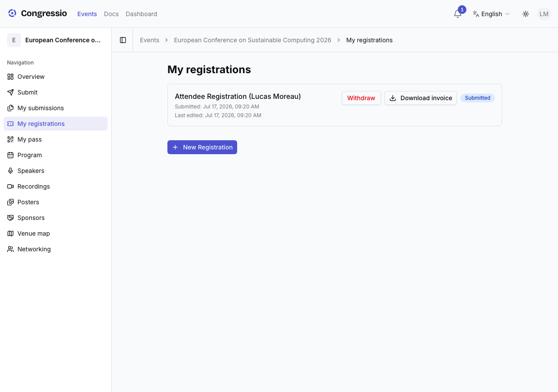Click the Download invoice button
Viewport: 558px width, 392px height.
pyautogui.click(x=421, y=98)
